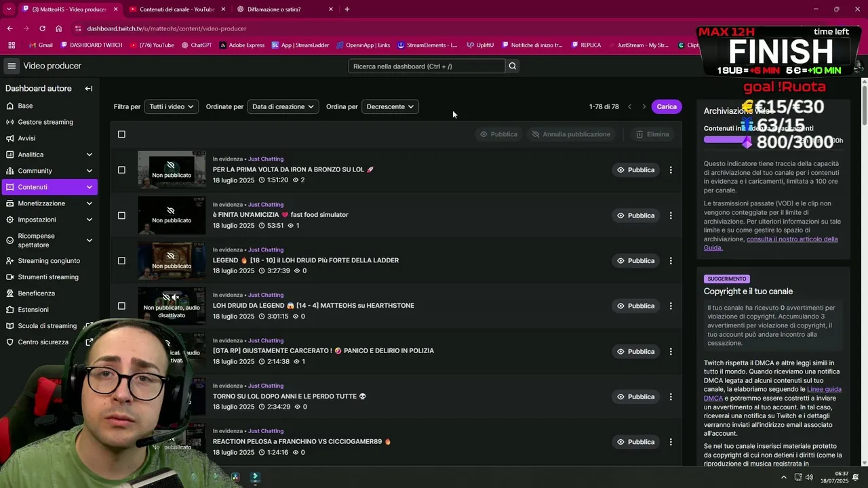Image resolution: width=868 pixels, height=488 pixels.
Task: Switch to the Diffamazione o satira tab
Action: pyautogui.click(x=283, y=9)
